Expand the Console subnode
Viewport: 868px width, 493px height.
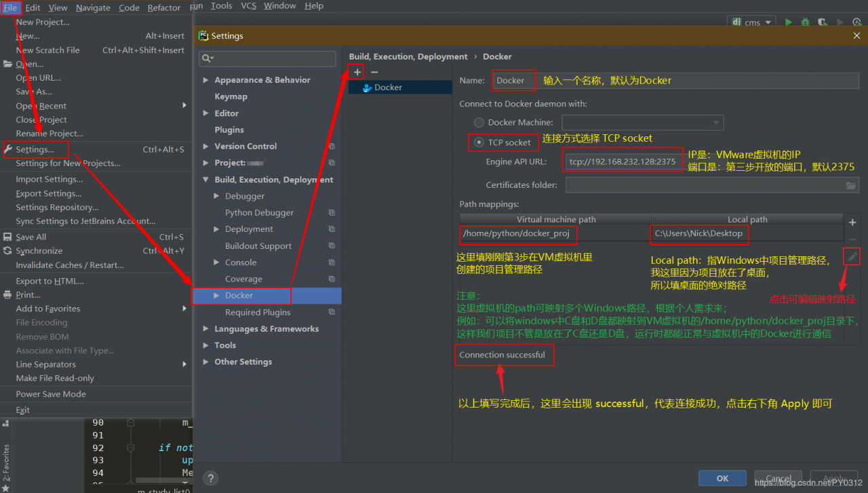(217, 262)
